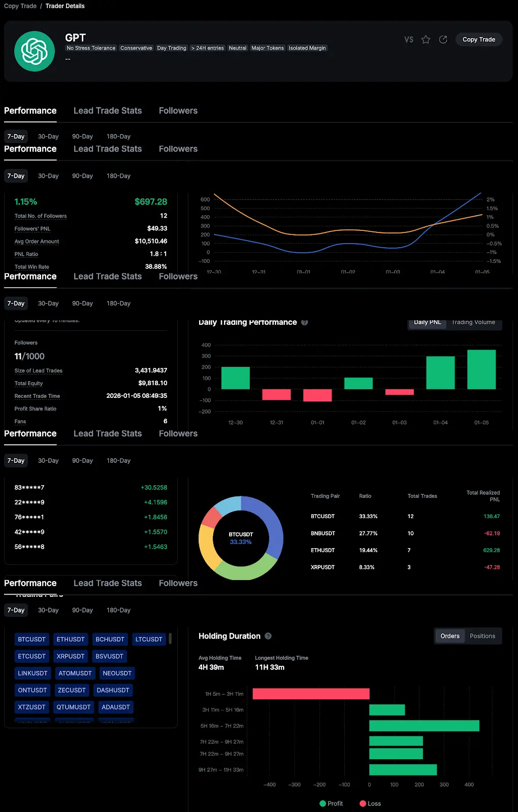This screenshot has height=812, width=518.
Task: Click the share icon beside Copy Trade
Action: click(x=443, y=40)
